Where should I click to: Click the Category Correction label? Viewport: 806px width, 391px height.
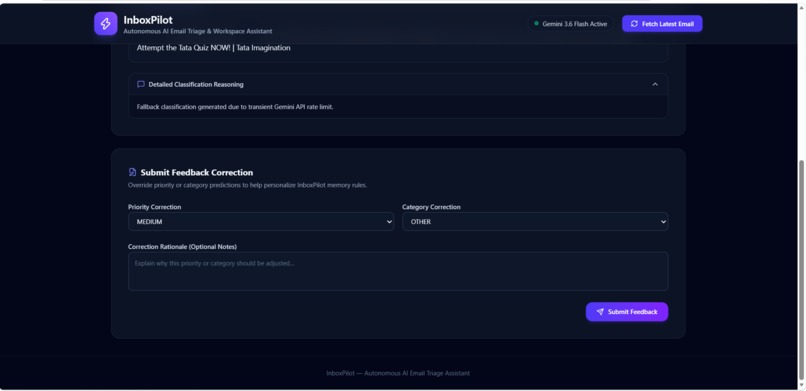coord(431,207)
